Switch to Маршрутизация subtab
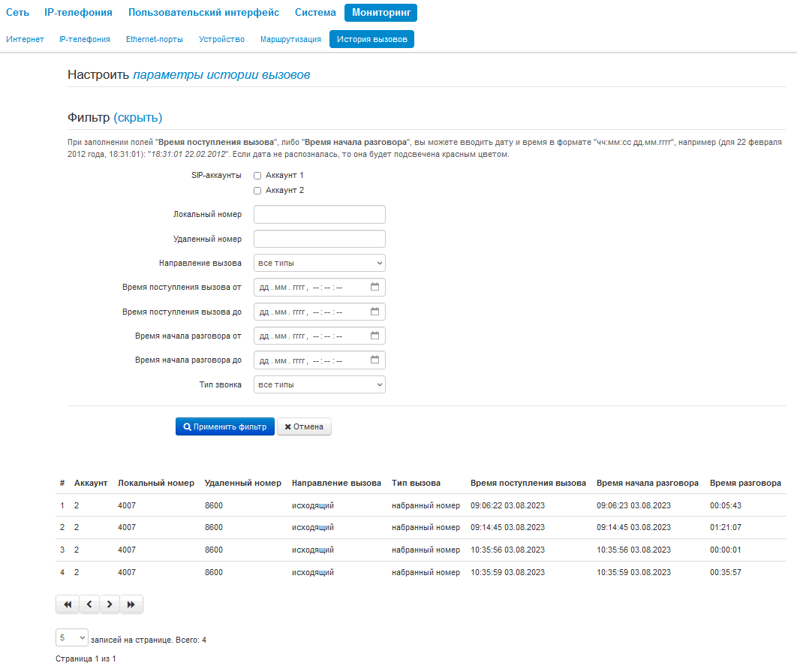This screenshot has width=797, height=672. 290,39
